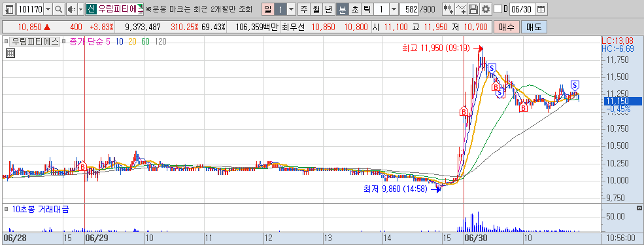644x245 pixels.
Task: Click the sidebar panel toggle icon
Action: (9, 9)
